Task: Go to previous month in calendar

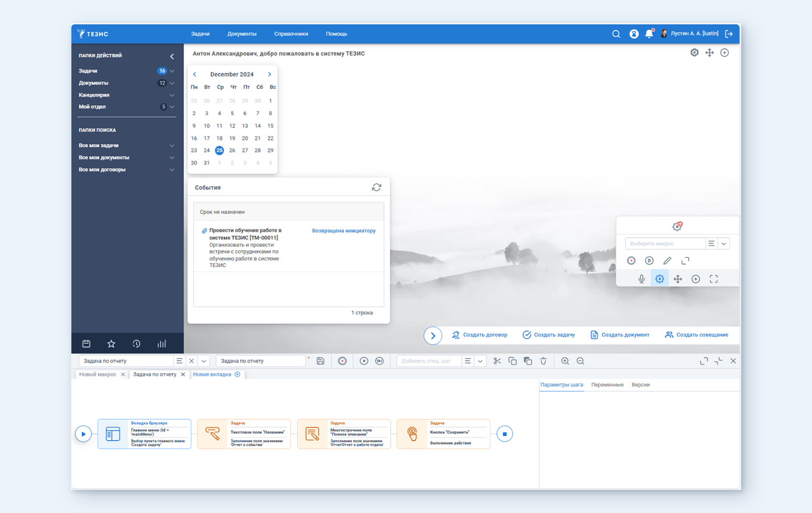Action: (x=194, y=74)
